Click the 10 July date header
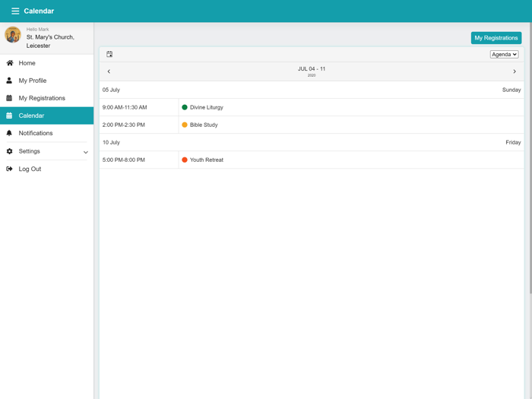Viewport: 532px width, 399px height. (x=111, y=142)
